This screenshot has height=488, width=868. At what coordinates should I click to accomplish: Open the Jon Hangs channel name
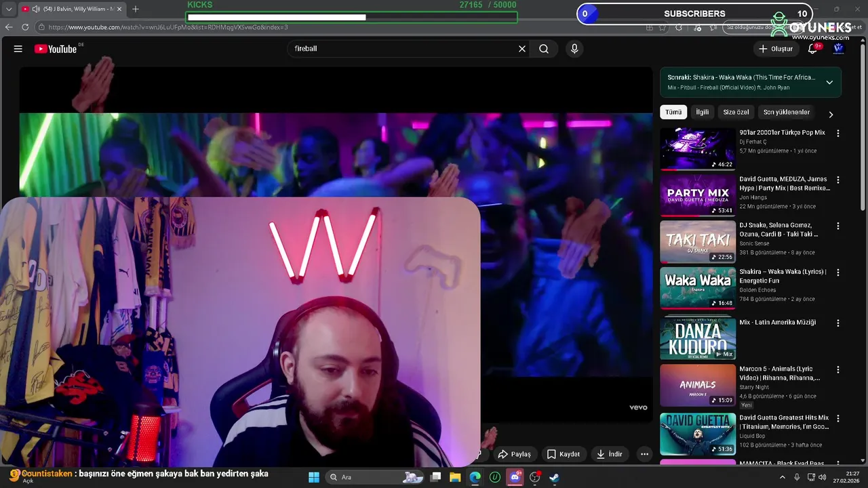(753, 197)
